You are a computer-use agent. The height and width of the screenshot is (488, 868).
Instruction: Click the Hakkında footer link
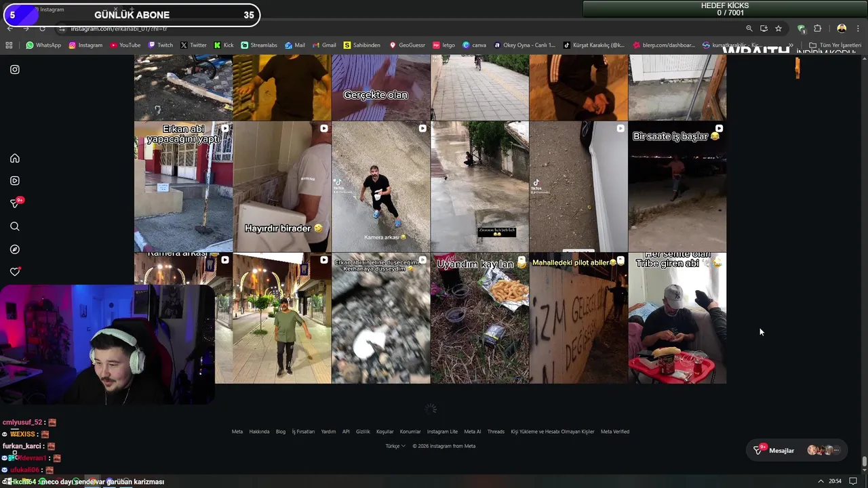[259, 432]
